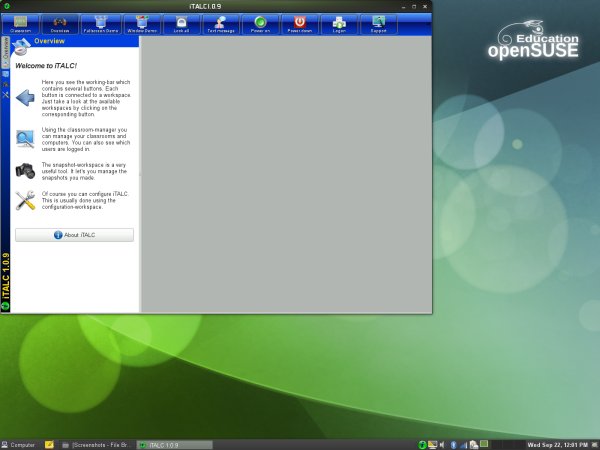
Task: Open the Text message toolbar button
Action: [221, 24]
